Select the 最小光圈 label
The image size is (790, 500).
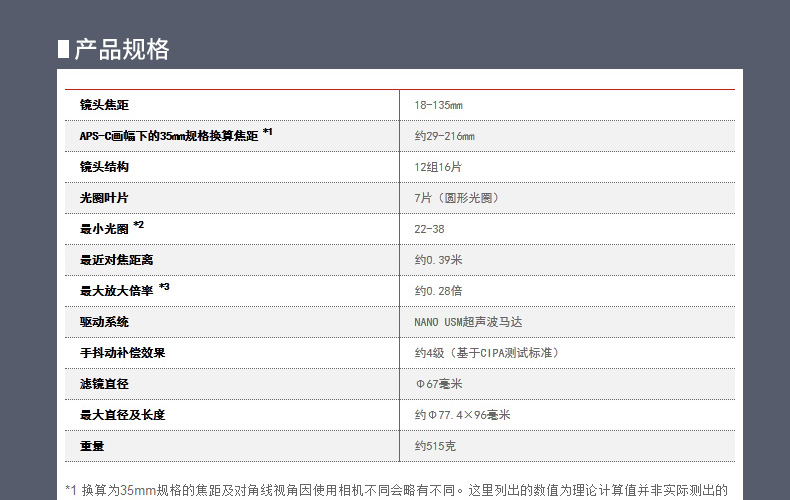click(x=104, y=229)
